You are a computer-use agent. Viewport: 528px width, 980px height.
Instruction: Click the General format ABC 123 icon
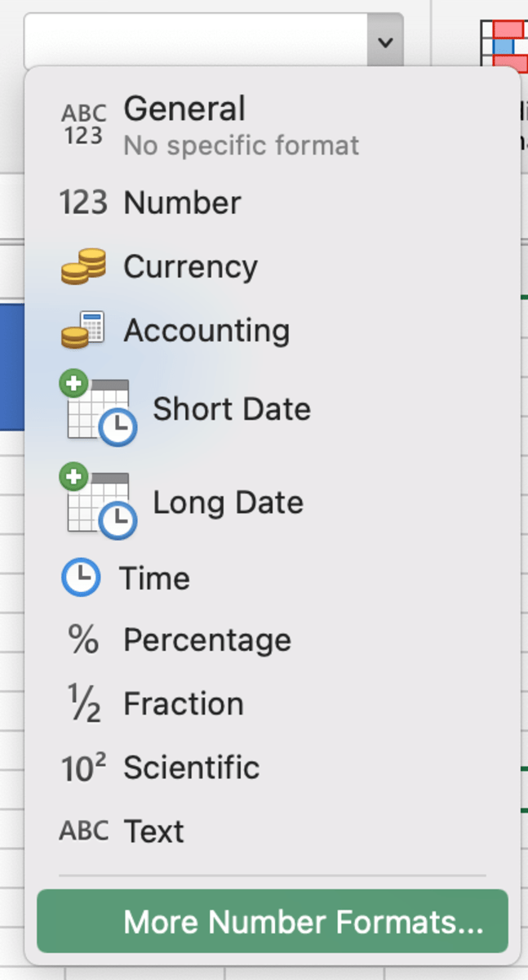pos(83,124)
